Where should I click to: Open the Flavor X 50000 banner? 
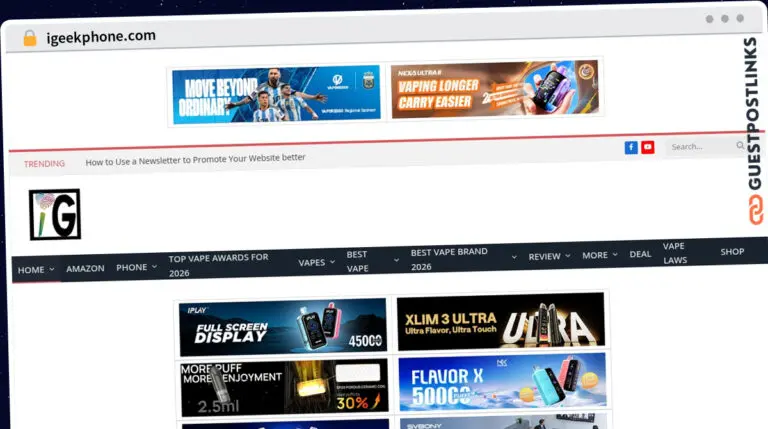(502, 382)
